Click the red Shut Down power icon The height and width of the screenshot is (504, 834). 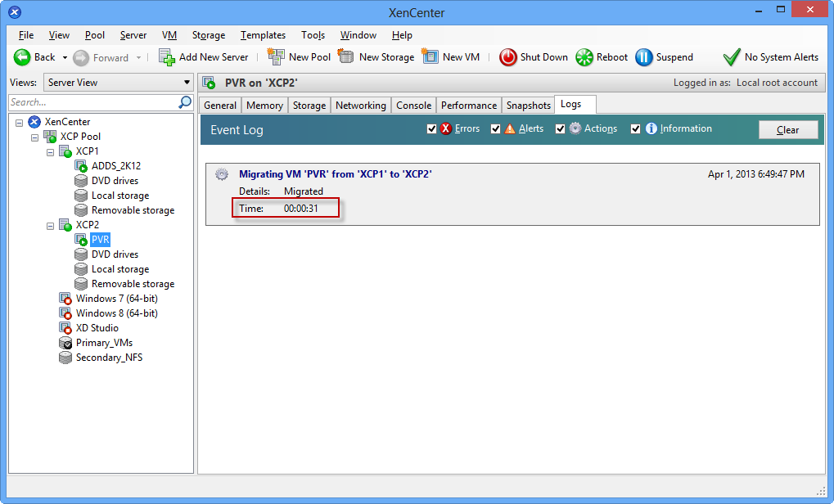point(508,57)
